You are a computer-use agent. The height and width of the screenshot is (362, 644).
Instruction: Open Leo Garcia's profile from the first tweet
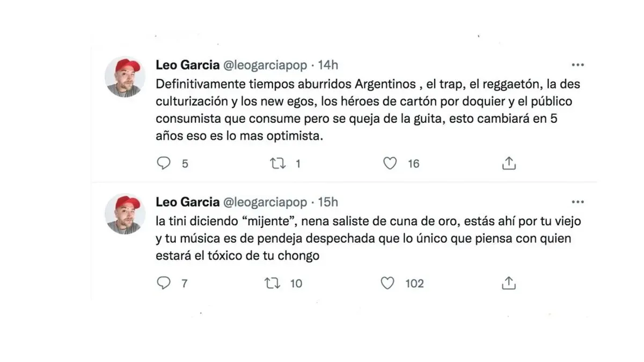coord(186,64)
